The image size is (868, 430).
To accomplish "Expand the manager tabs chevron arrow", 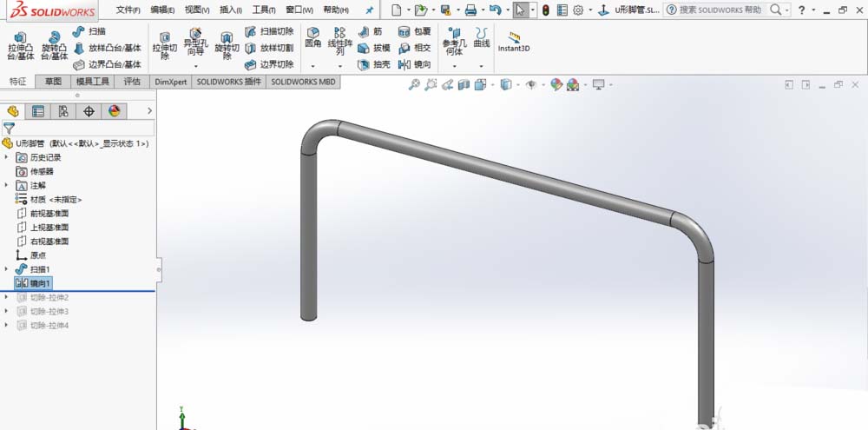I will (149, 111).
